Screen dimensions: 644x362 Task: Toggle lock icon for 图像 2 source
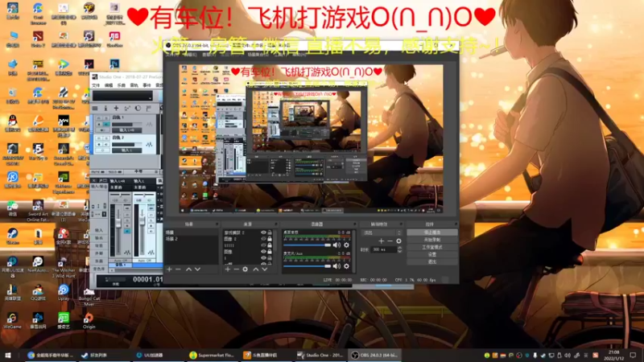pyautogui.click(x=270, y=238)
